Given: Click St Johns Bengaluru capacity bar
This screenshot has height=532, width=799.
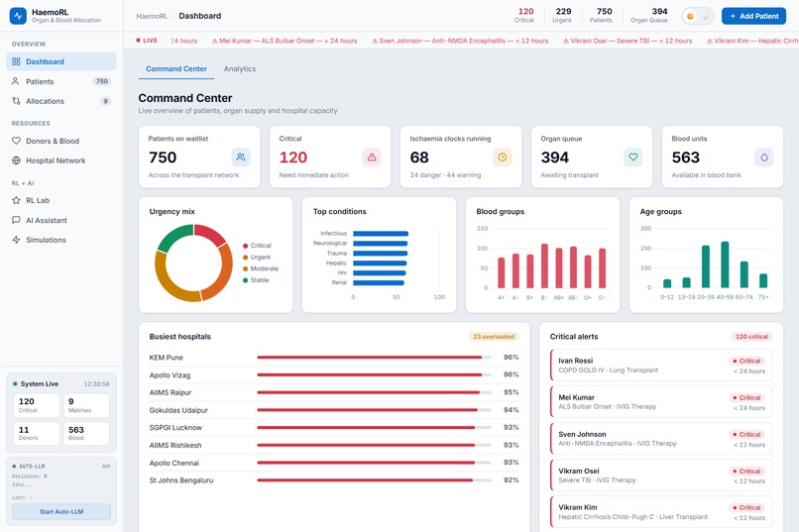Looking at the screenshot, I should point(374,480).
